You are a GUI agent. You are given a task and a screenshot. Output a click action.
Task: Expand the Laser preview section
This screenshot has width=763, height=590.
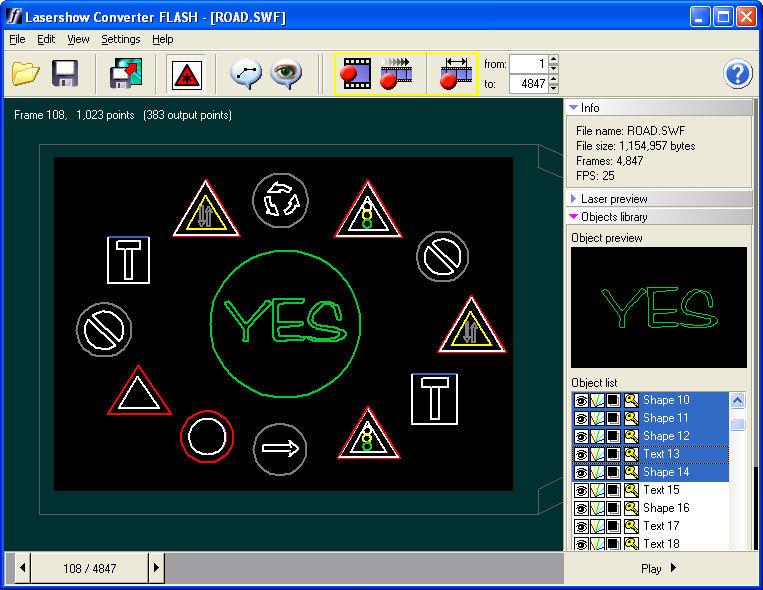tap(574, 199)
